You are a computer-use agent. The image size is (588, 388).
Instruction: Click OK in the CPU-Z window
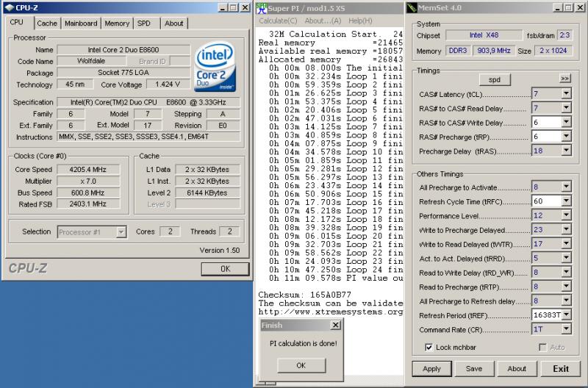click(x=225, y=269)
